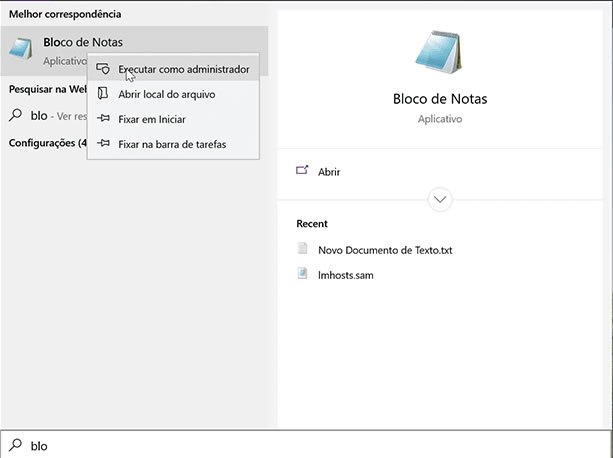Choose Abrir local do arquivo
The width and height of the screenshot is (613, 458).
(173, 94)
